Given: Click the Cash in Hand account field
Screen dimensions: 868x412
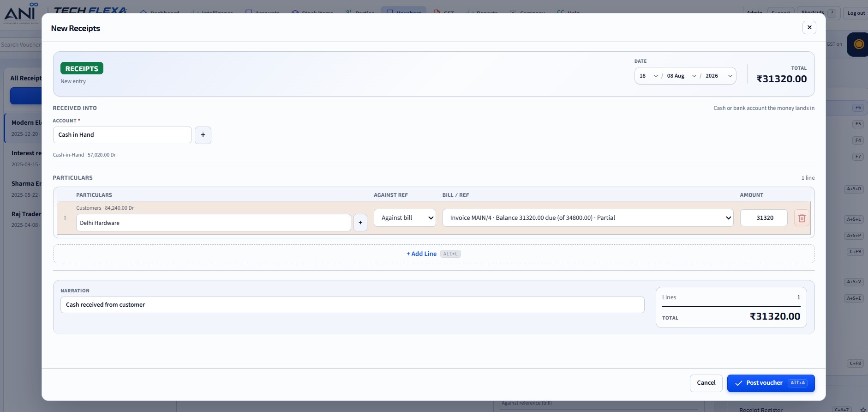Looking at the screenshot, I should [x=122, y=135].
